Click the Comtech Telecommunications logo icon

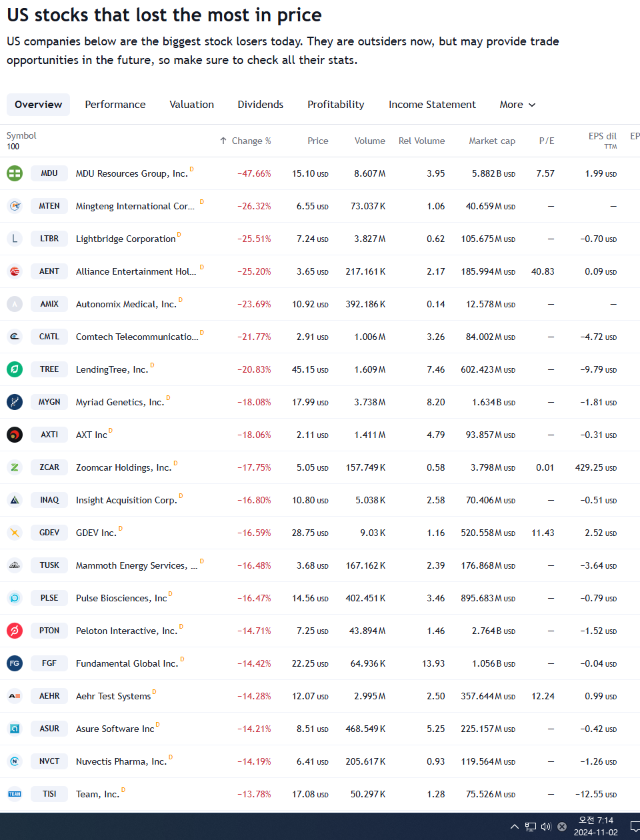click(15, 337)
